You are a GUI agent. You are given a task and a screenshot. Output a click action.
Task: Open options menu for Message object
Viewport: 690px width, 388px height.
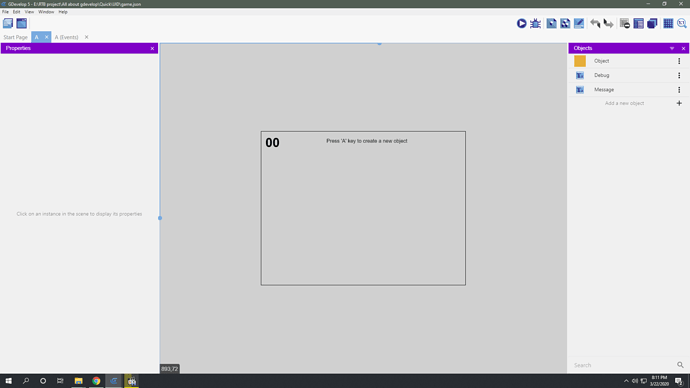coord(679,90)
